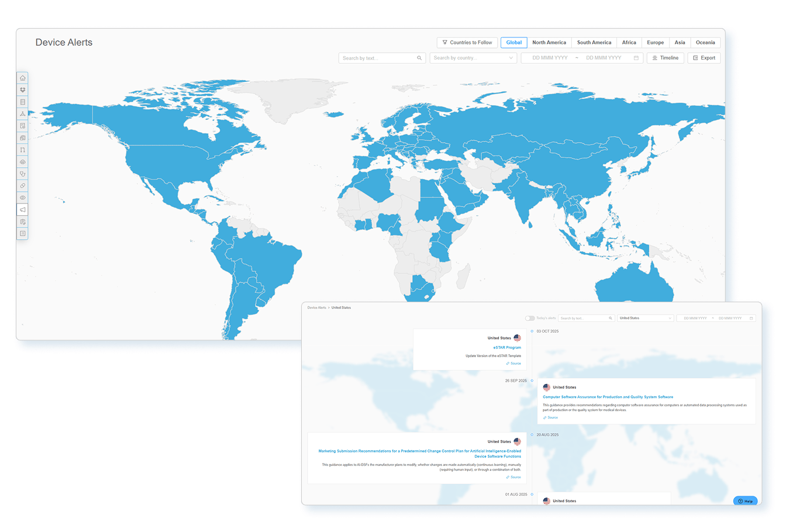
Task: Click the link icon in the left sidebar
Action: pyautogui.click(x=22, y=186)
